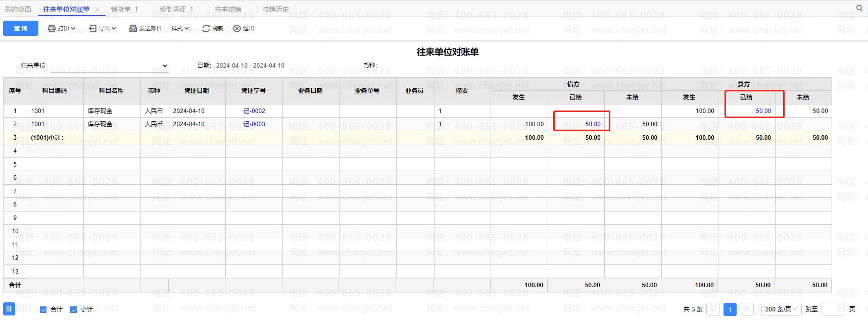Switch to the 往来核销 tab
Image resolution: width=868 pixels, height=320 pixels.
228,9
